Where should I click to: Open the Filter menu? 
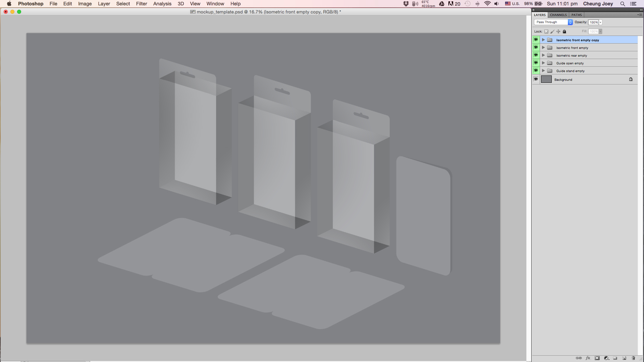tap(141, 4)
